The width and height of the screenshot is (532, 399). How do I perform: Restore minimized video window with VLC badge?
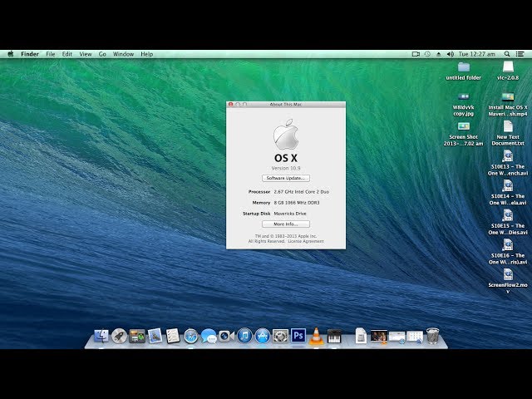(379, 337)
